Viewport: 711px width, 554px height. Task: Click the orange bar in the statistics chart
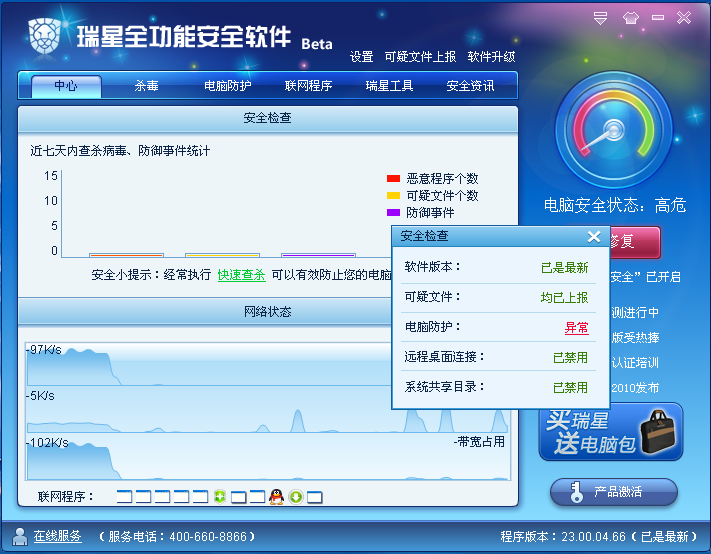coord(126,255)
